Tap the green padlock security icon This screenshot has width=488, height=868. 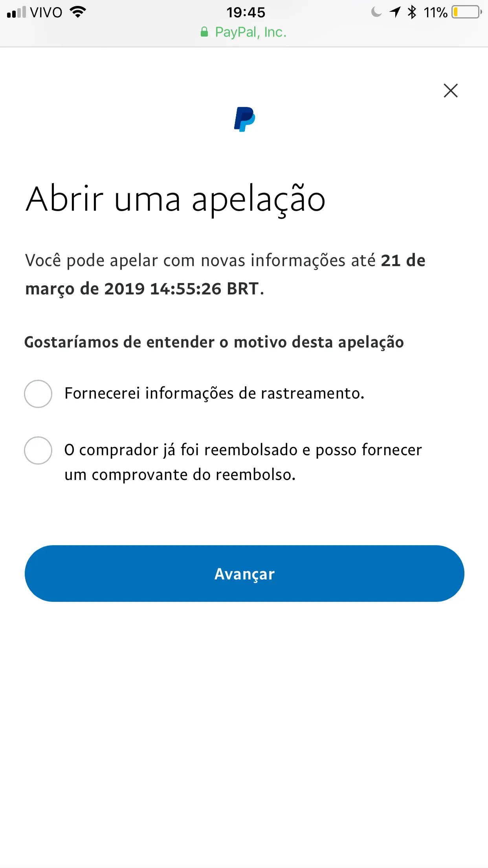click(x=204, y=32)
